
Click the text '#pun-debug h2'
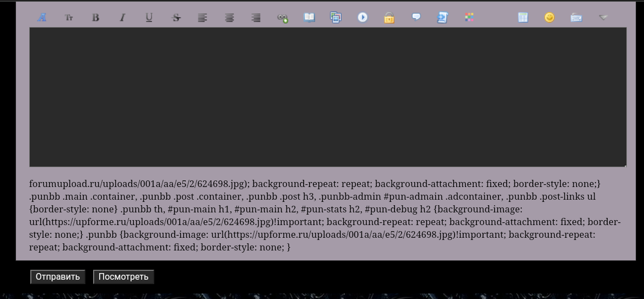(398, 209)
